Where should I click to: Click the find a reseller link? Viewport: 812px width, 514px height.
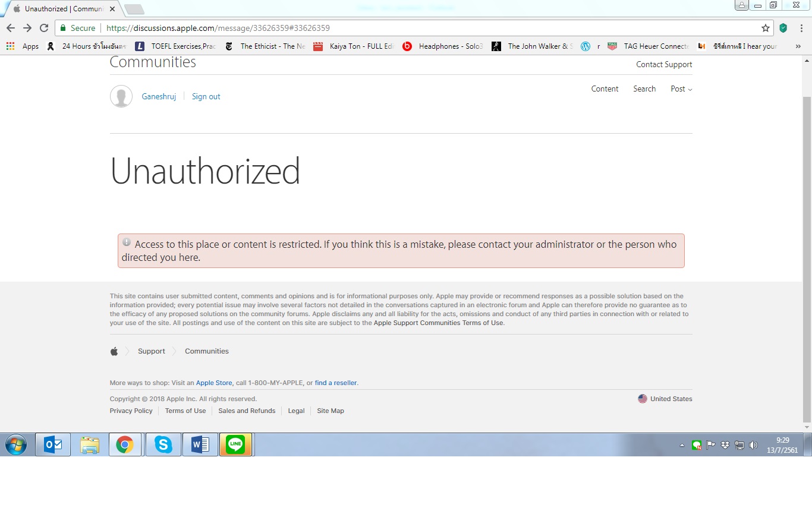point(336,383)
